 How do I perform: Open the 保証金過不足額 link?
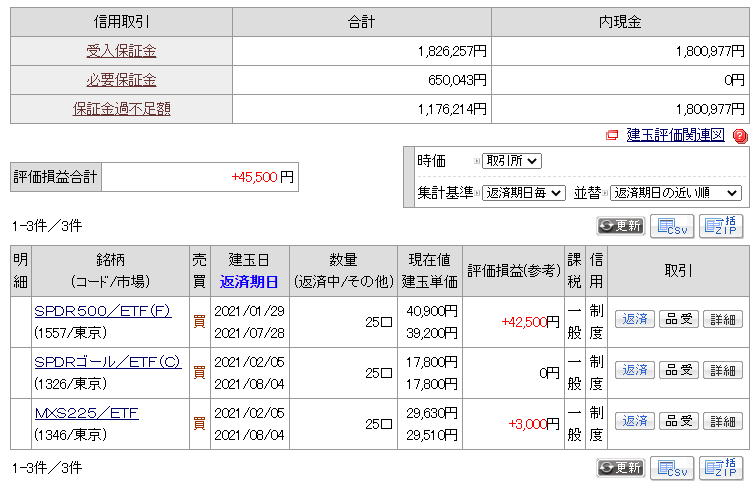[122, 109]
